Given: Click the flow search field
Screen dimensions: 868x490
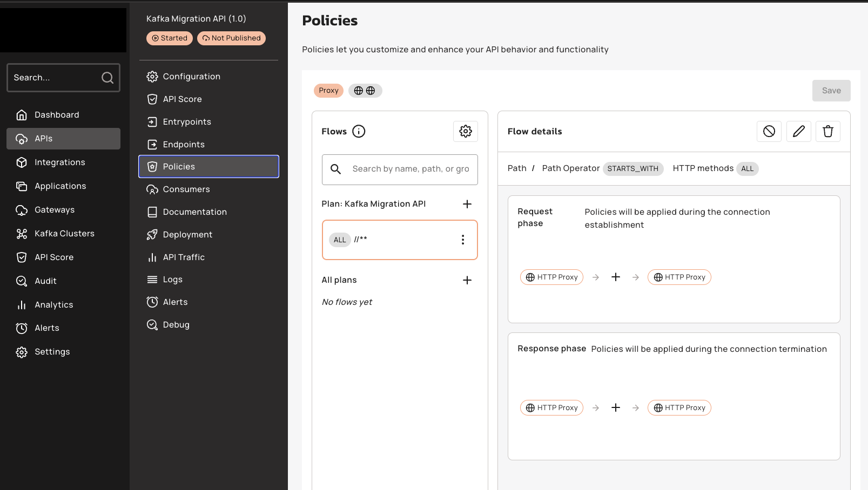Looking at the screenshot, I should click(411, 169).
